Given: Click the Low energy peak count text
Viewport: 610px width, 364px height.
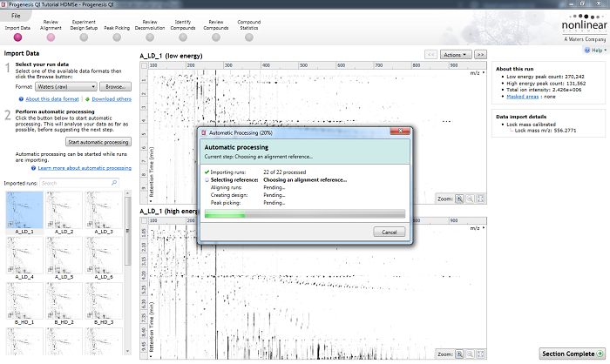Looking at the screenshot, I should point(546,77).
